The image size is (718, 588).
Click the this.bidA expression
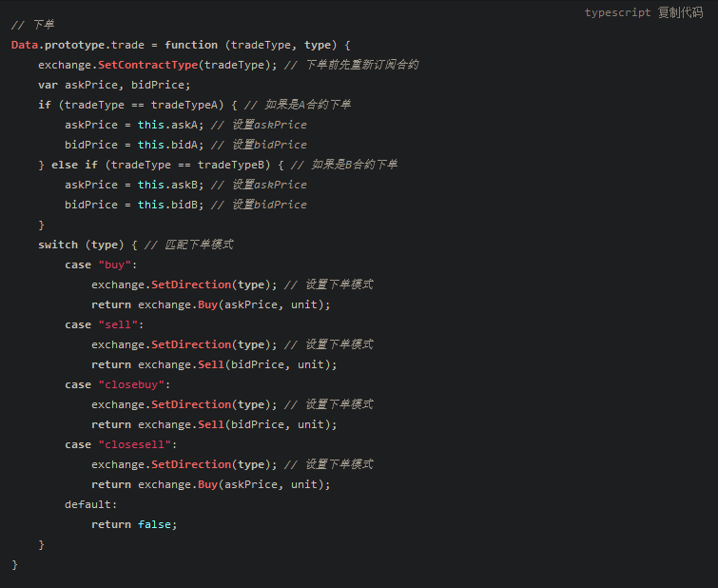[168, 145]
